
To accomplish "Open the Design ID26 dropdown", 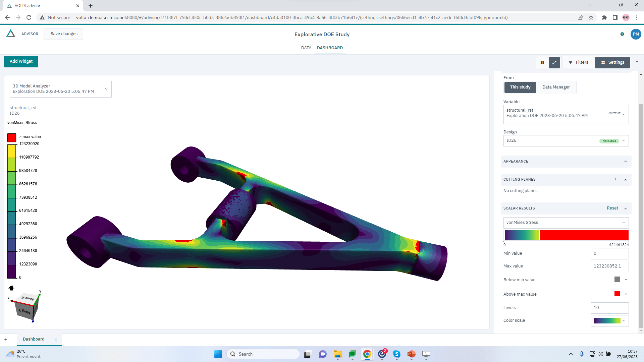I will point(566,140).
